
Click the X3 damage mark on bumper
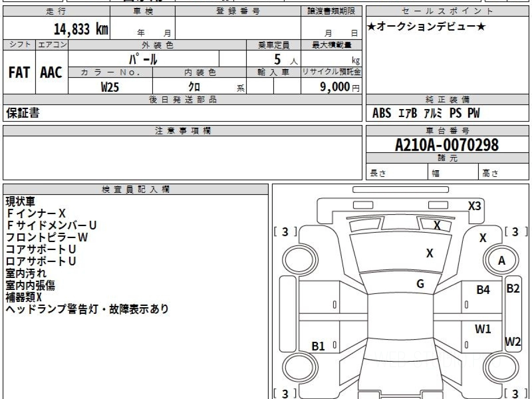475,206
